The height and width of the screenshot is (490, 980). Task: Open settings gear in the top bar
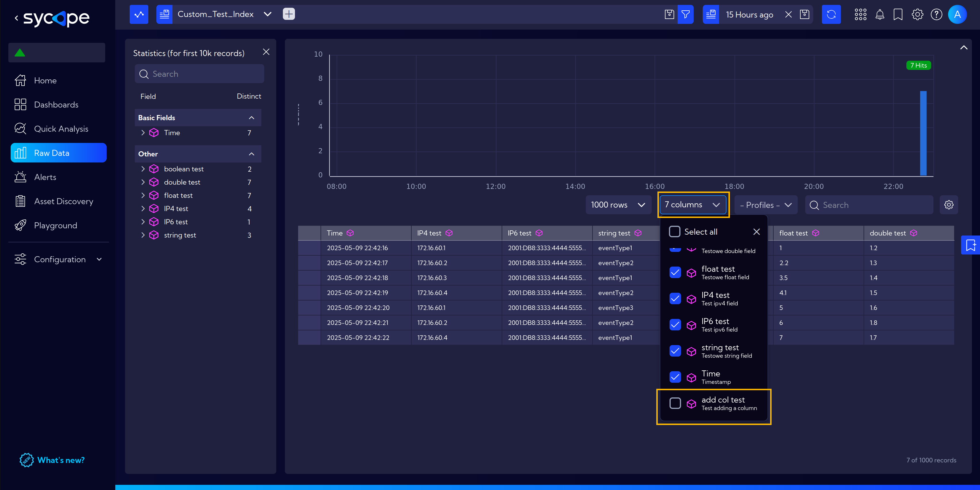[x=917, y=14]
